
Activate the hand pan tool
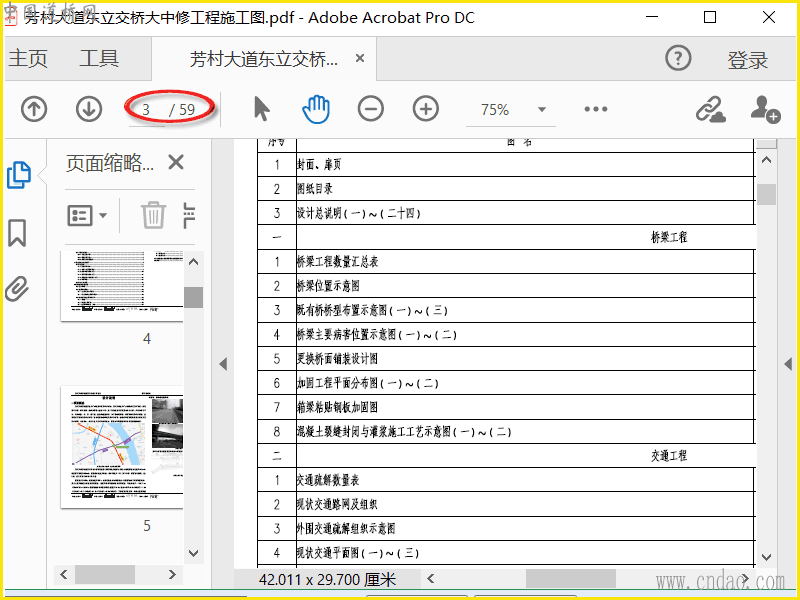(316, 109)
